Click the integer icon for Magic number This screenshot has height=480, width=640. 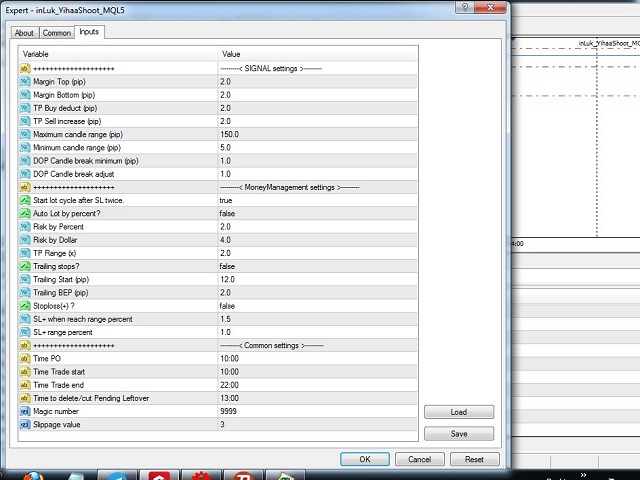tap(25, 411)
